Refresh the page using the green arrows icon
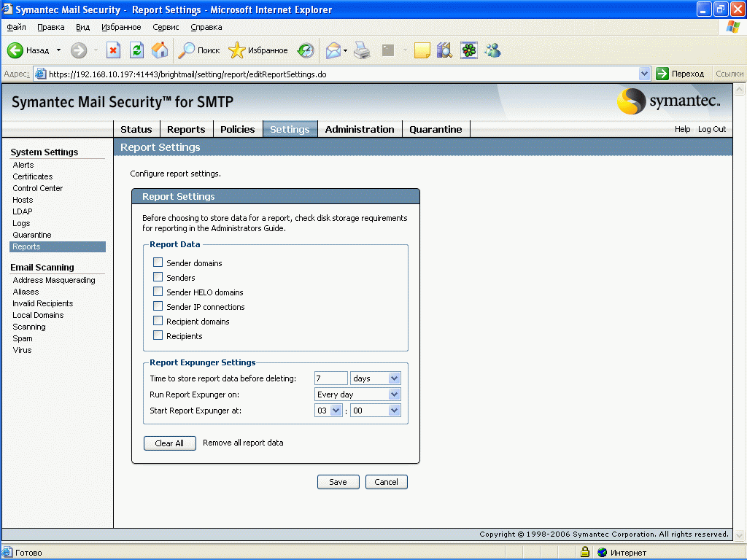Screen dimensions: 747x560 coord(136,50)
